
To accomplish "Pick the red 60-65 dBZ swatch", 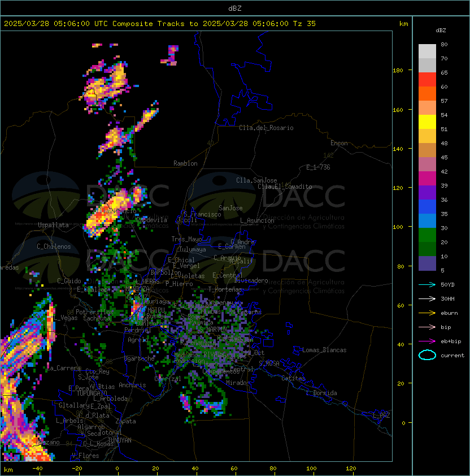I will (x=427, y=79).
